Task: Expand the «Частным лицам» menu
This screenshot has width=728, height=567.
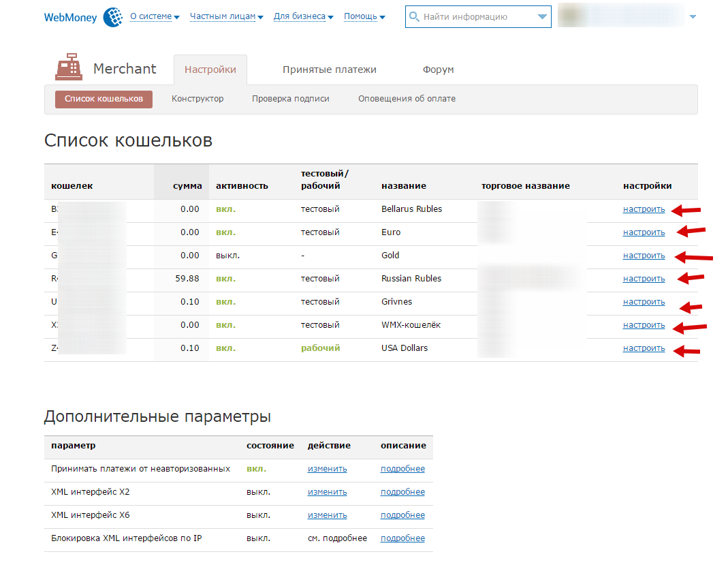Action: 226,16
